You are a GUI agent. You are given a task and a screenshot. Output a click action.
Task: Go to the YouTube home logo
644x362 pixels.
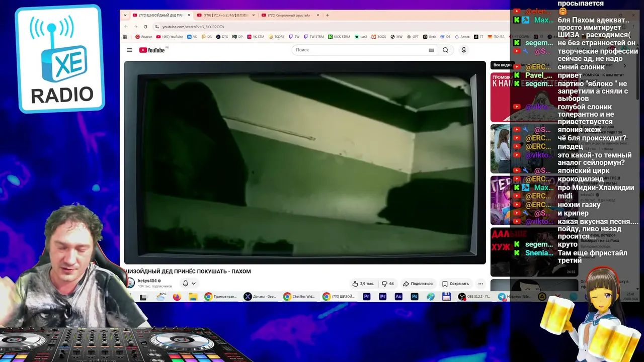tap(152, 50)
